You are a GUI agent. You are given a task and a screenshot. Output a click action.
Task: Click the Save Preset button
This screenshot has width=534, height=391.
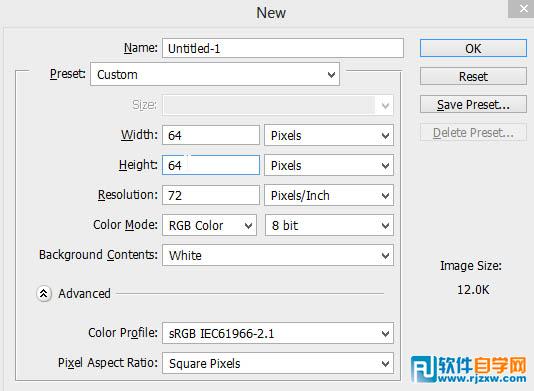[473, 104]
